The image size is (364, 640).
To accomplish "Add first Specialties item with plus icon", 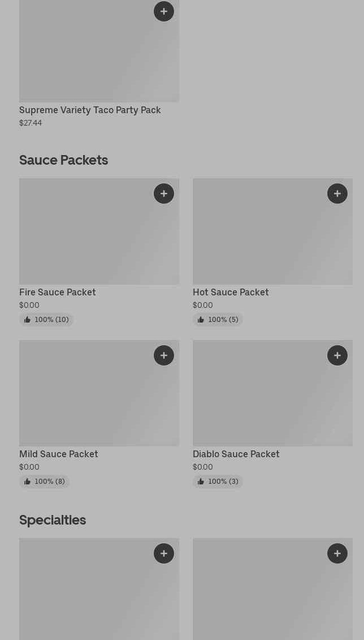I will [x=164, y=553].
